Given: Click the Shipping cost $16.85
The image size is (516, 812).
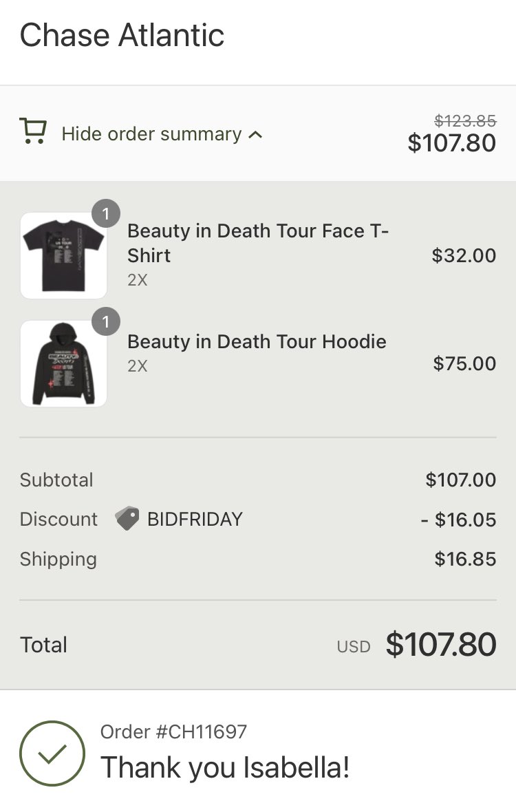Looking at the screenshot, I should click(465, 559).
